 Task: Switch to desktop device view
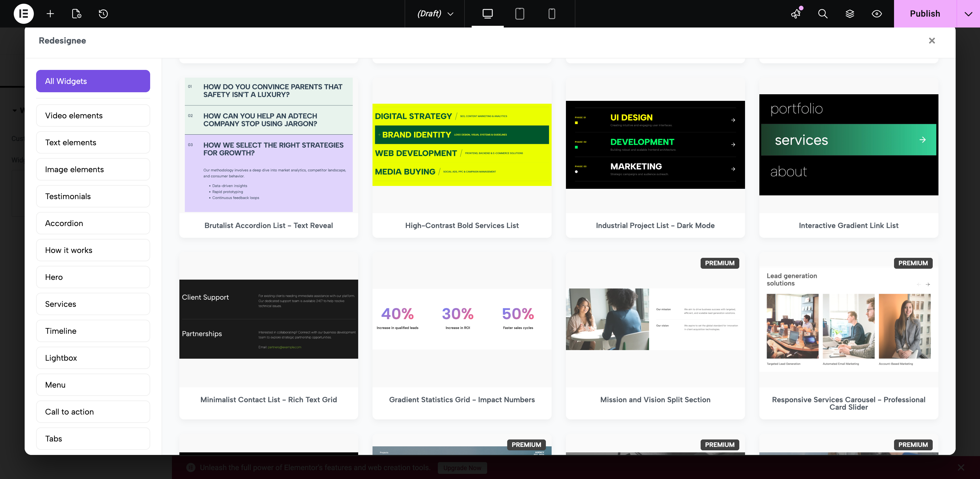487,14
